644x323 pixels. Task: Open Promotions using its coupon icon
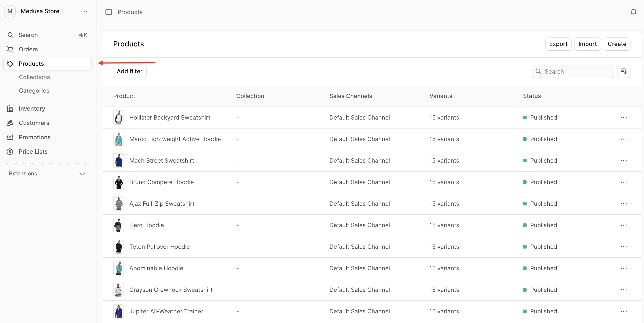[10, 137]
